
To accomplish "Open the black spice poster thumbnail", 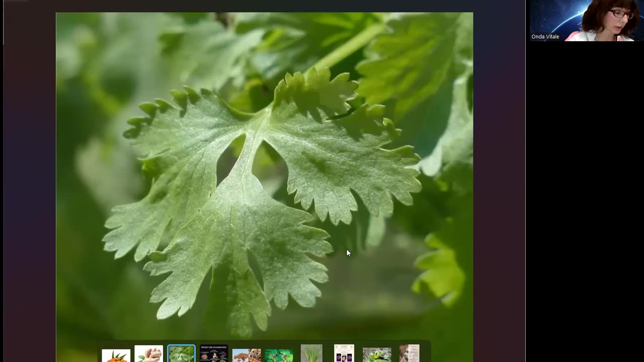I will 214,353.
